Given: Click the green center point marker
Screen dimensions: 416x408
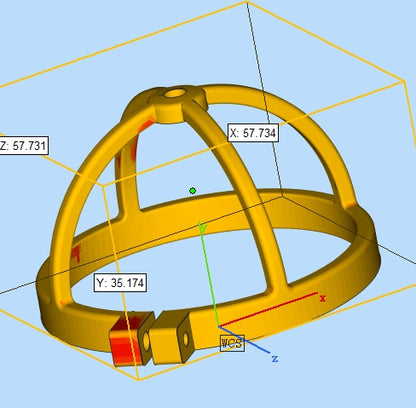Looking at the screenshot, I should click(x=192, y=191).
